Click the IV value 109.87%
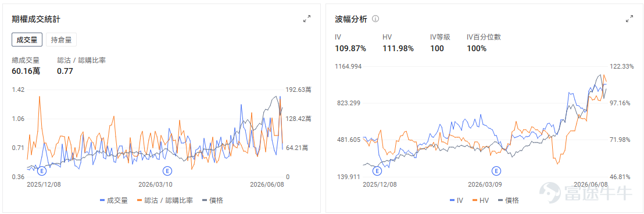The height and width of the screenshot is (214, 644). (x=350, y=48)
